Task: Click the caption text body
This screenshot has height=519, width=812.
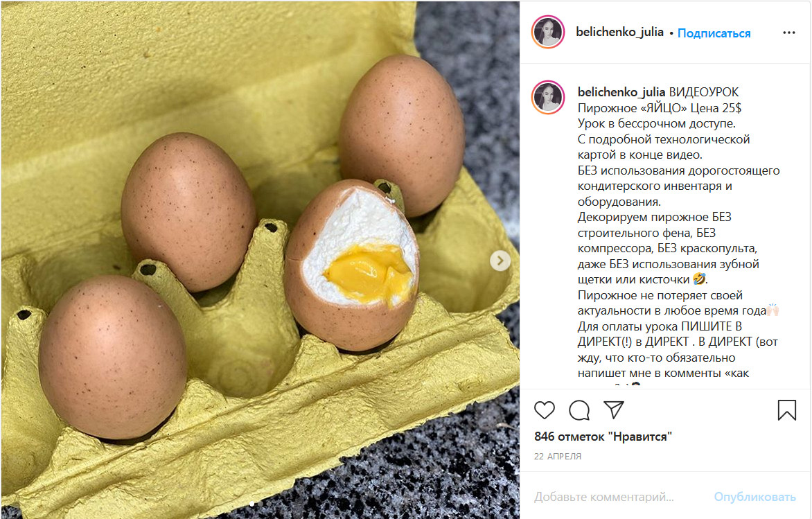Action: (x=678, y=233)
